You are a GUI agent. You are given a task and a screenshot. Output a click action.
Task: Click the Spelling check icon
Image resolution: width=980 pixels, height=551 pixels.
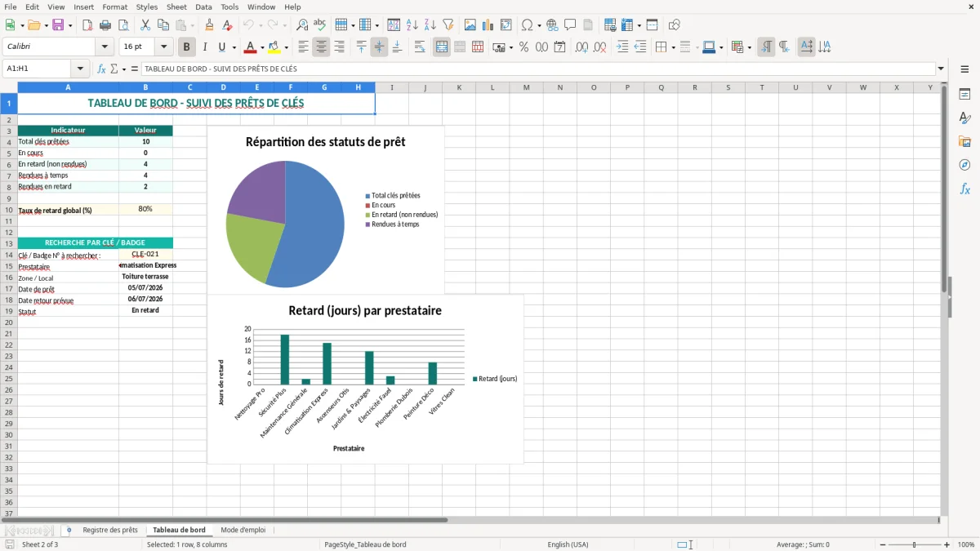320,25
